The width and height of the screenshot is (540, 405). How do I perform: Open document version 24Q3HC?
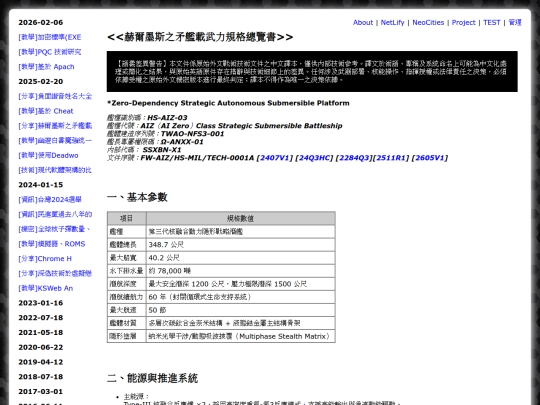click(x=314, y=158)
